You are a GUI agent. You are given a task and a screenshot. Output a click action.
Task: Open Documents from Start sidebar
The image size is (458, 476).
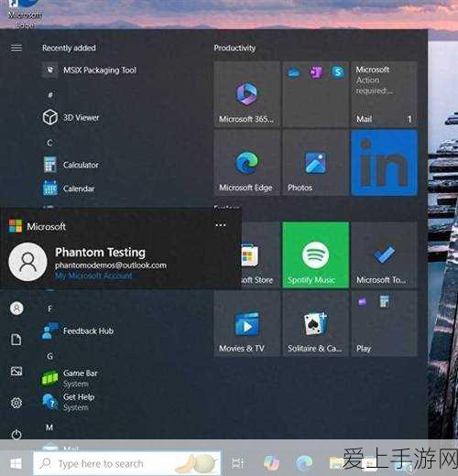pyautogui.click(x=16, y=340)
